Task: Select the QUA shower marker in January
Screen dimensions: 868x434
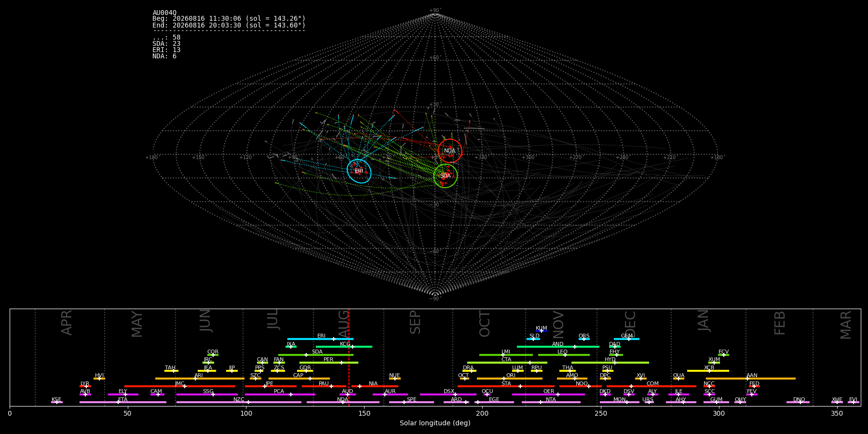Action: (678, 379)
